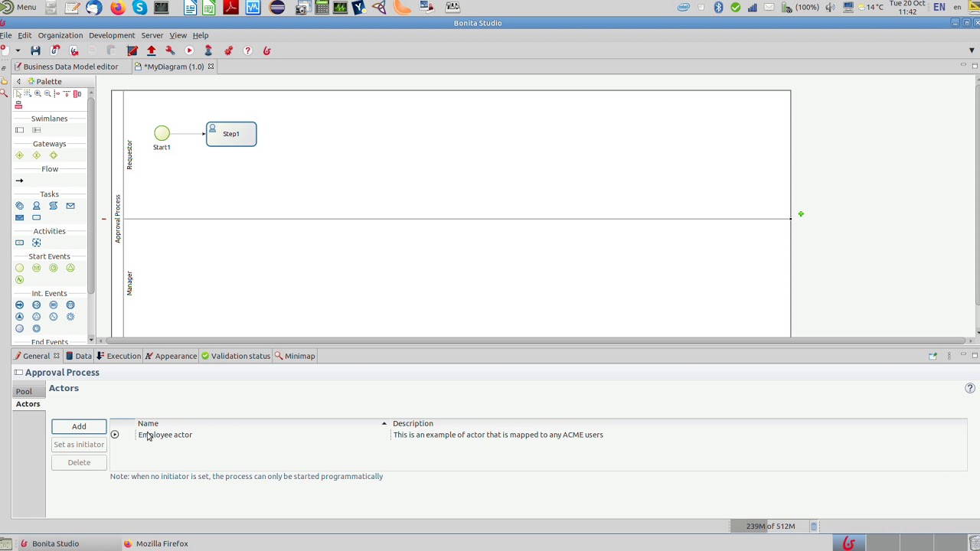
Task: Select the Pool swimlane element in the palette
Action: tap(20, 130)
